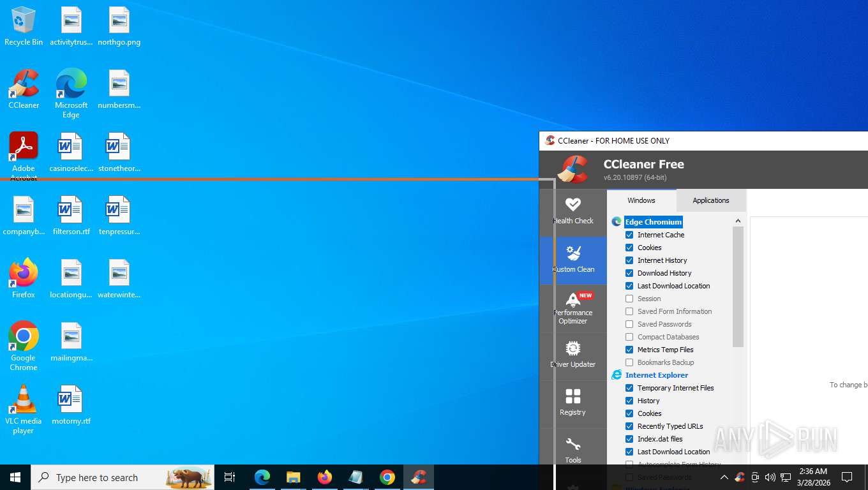This screenshot has height=490, width=868.
Task: Switch to the Windows tab
Action: (x=641, y=200)
